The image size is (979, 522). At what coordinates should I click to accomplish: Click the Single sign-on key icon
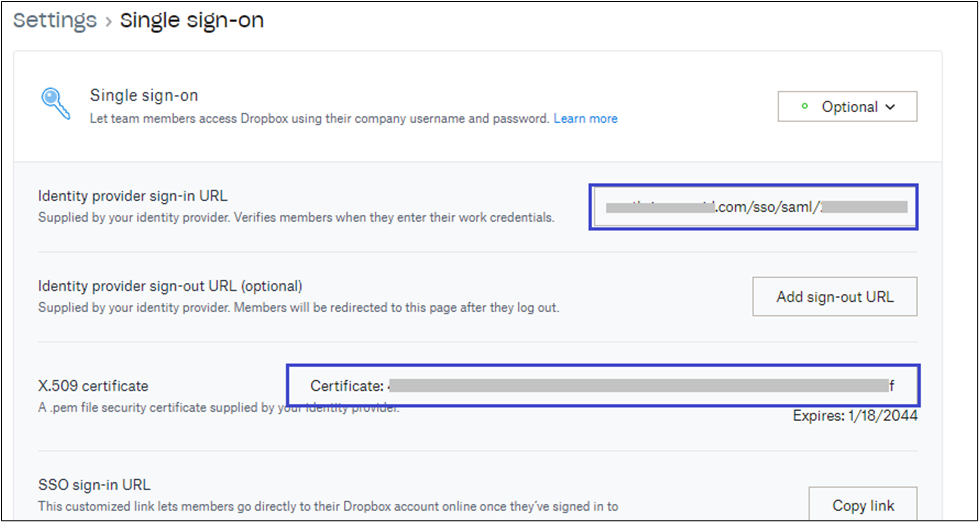[56, 104]
